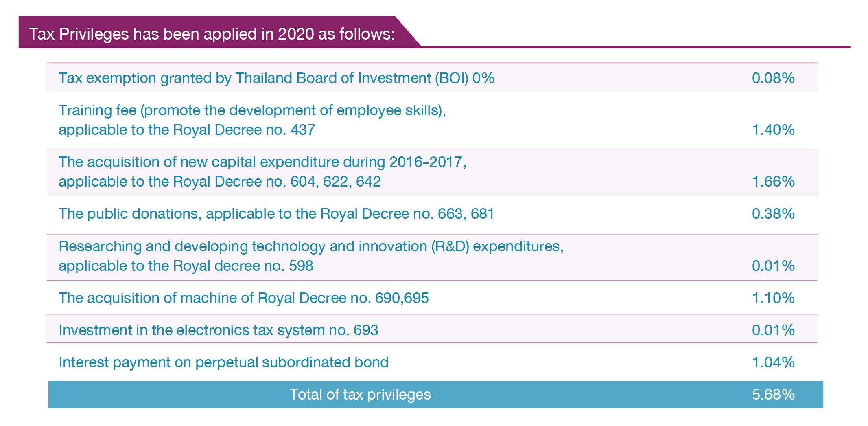Click the 0.38% public donations value
The height and width of the screenshot is (426, 868).
coord(773,213)
